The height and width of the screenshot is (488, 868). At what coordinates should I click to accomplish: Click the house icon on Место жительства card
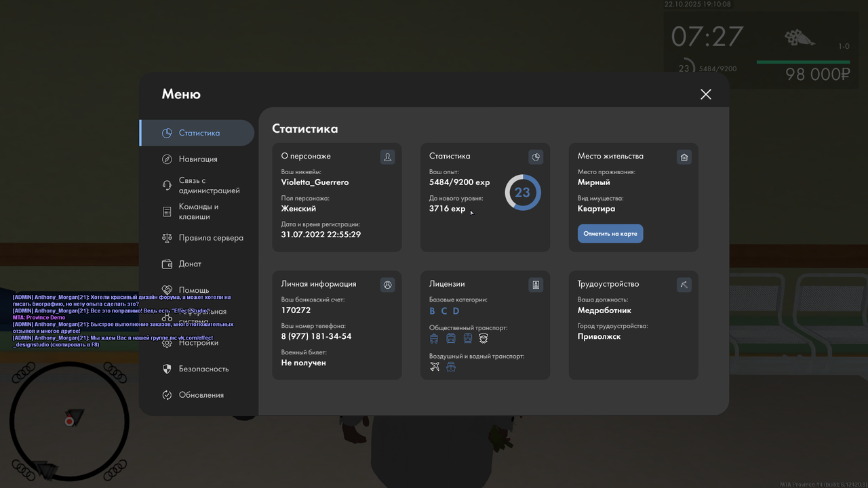[x=684, y=157]
